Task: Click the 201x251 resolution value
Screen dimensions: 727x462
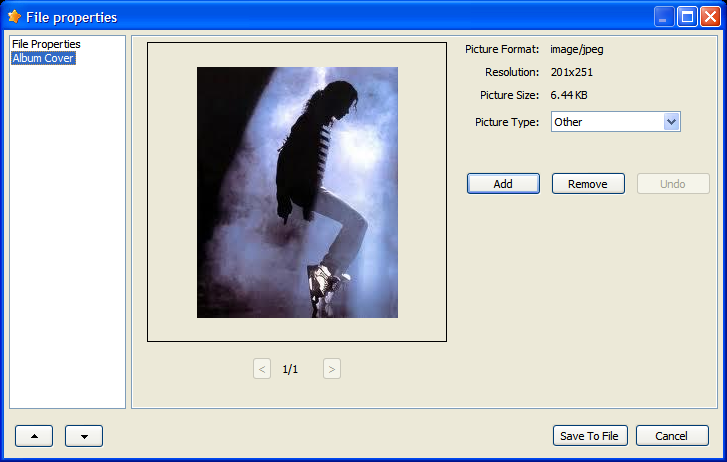Action: point(572,72)
